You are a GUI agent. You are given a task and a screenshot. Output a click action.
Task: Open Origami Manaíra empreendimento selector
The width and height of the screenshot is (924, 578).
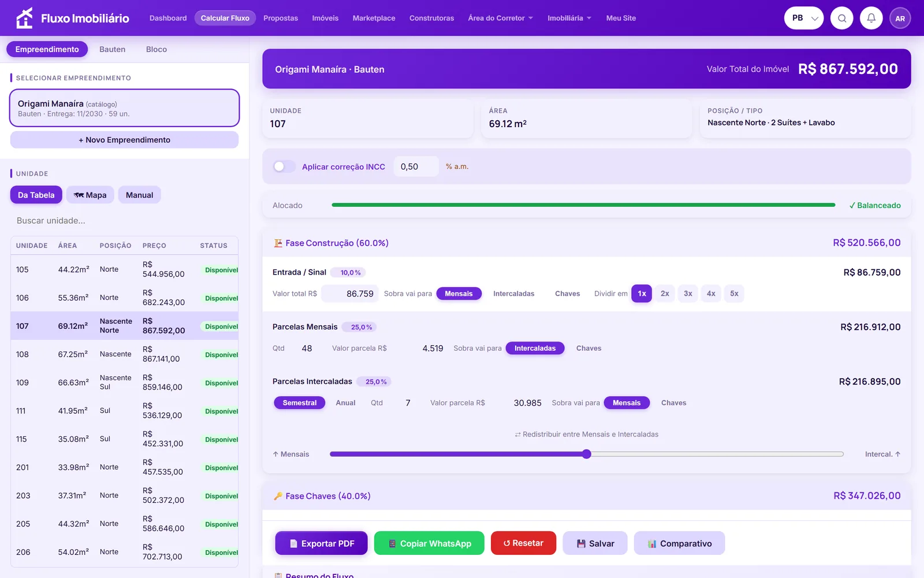[124, 108]
